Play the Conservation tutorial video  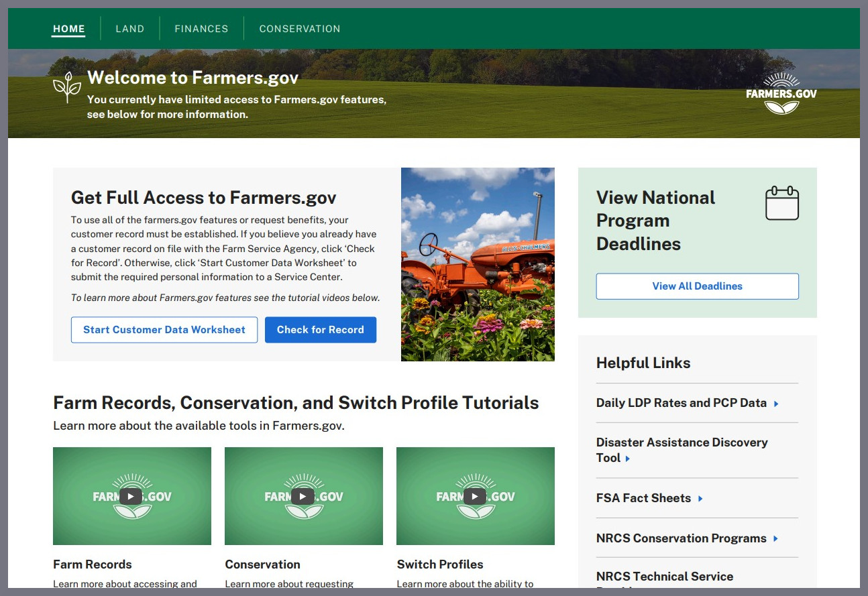(303, 496)
